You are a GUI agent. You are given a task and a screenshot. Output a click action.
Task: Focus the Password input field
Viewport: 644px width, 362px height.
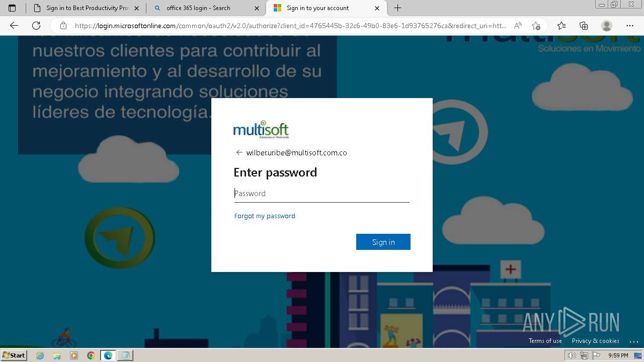(x=322, y=194)
